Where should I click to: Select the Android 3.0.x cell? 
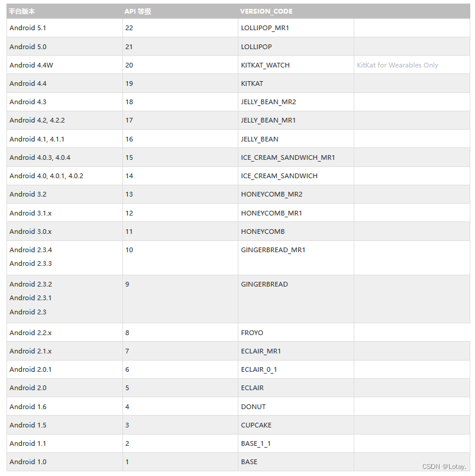[x=30, y=231]
